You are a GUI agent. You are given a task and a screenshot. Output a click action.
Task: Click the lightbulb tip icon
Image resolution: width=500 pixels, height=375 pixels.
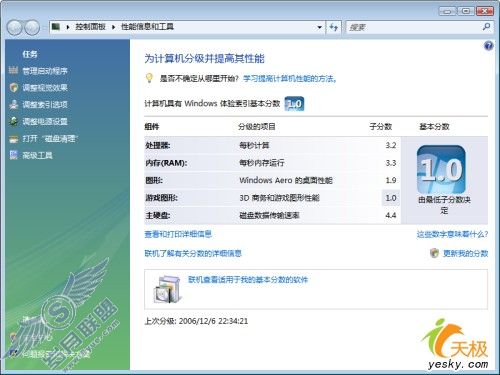click(x=149, y=78)
